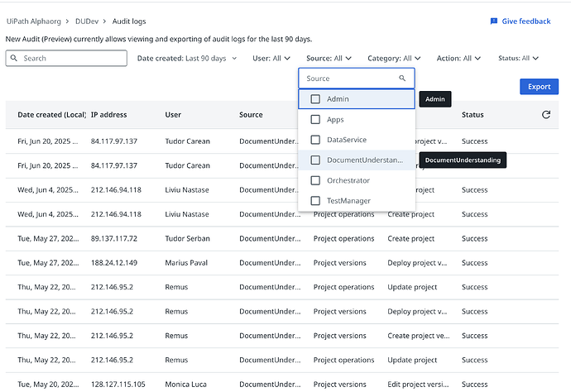This screenshot has width=571, height=392.
Task: Select the Orchestrator option label
Action: click(x=348, y=180)
